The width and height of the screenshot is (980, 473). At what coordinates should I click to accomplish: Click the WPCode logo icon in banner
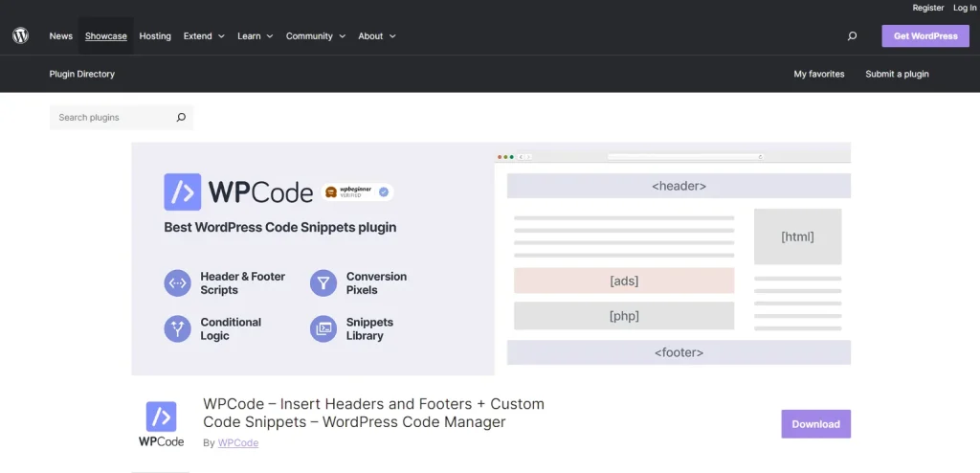coord(183,191)
